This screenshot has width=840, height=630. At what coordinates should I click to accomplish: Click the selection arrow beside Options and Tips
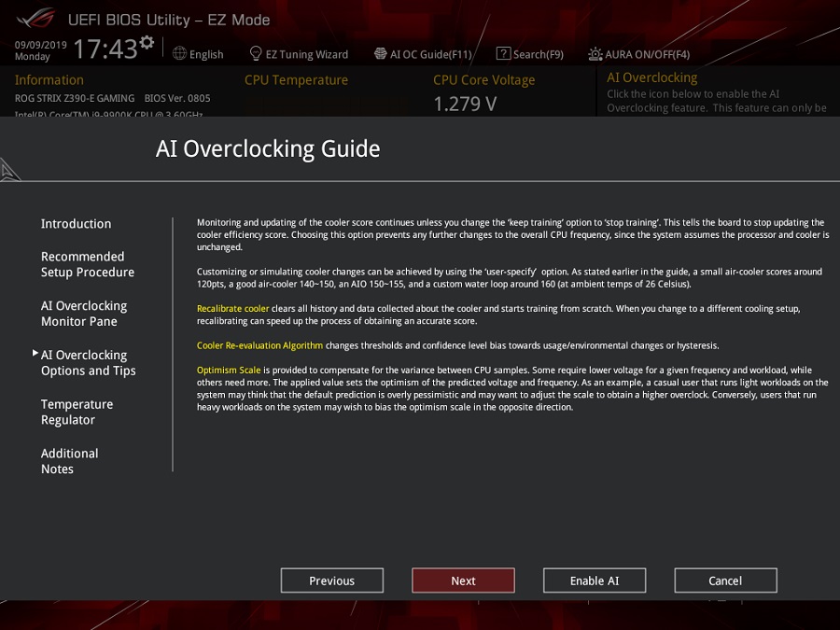pos(35,353)
